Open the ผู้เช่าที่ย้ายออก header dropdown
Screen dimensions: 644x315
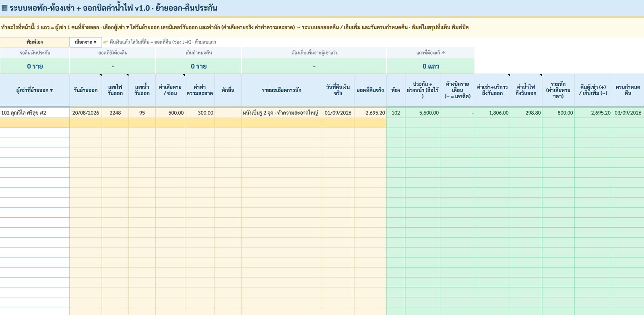(51, 91)
